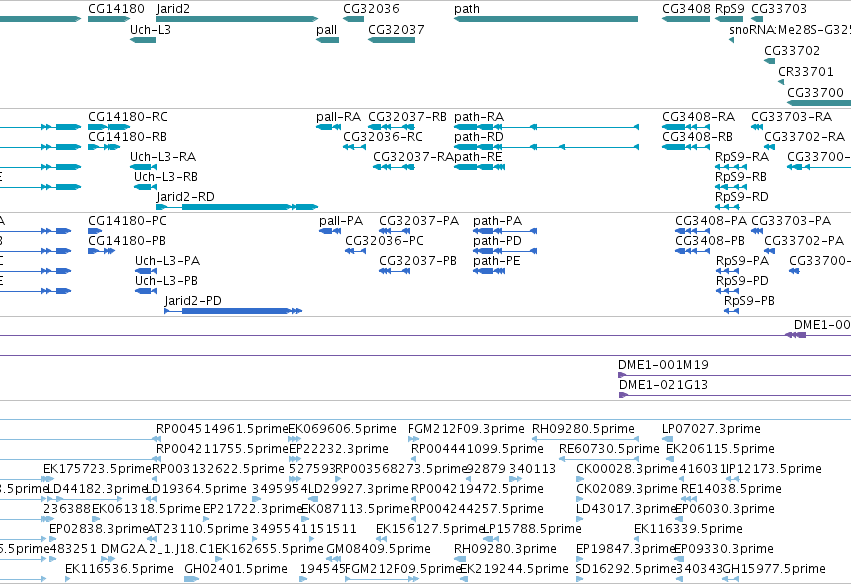
Task: Click the RP004514961.5prime EST label
Action: click(222, 429)
